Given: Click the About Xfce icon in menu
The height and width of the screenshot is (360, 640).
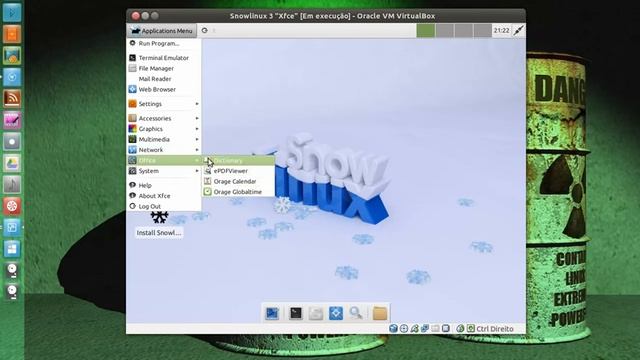Looking at the screenshot, I should [132, 196].
